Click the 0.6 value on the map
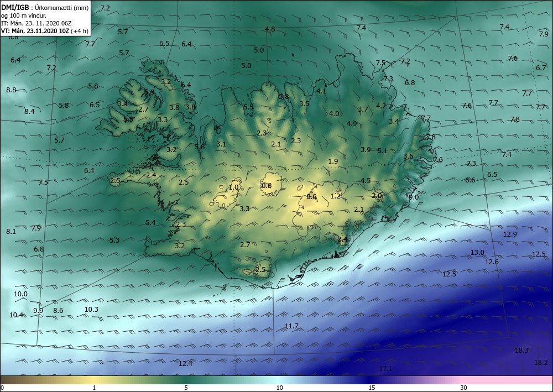 [311, 196]
